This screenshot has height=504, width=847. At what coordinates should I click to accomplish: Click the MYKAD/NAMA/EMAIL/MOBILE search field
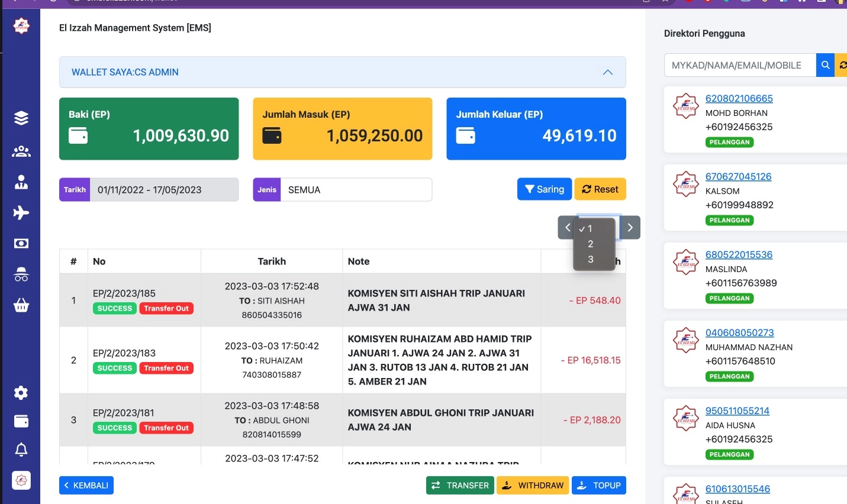click(x=740, y=65)
